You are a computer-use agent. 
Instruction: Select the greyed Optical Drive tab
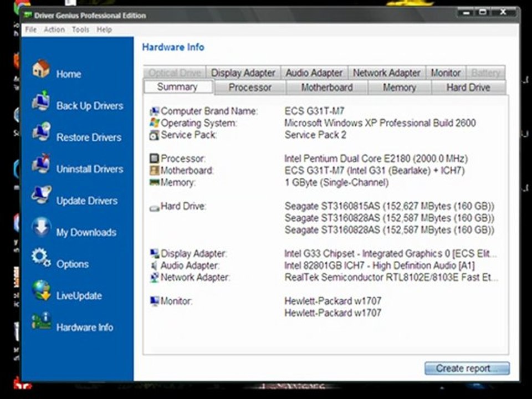click(x=175, y=73)
